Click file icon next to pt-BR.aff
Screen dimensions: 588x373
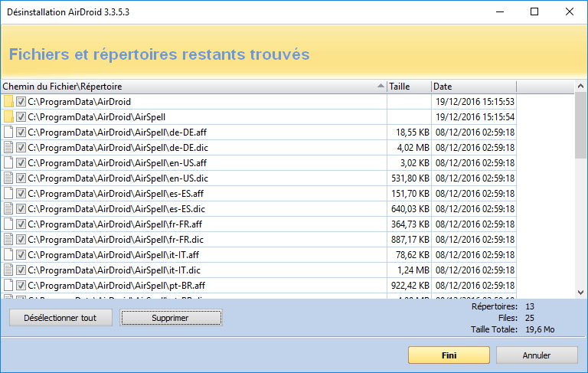click(x=8, y=286)
